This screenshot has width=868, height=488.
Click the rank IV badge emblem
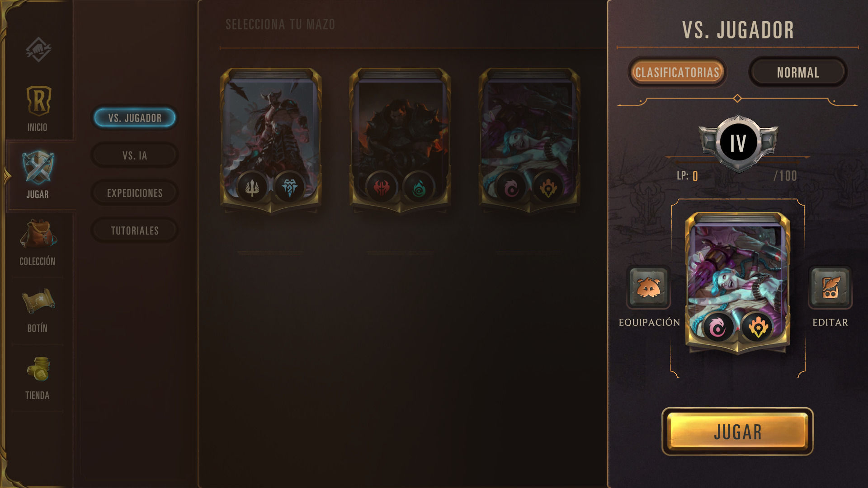coord(738,143)
